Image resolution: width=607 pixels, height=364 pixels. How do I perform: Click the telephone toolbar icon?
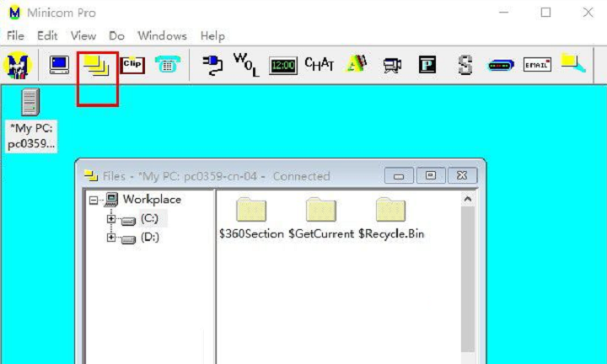click(x=167, y=65)
